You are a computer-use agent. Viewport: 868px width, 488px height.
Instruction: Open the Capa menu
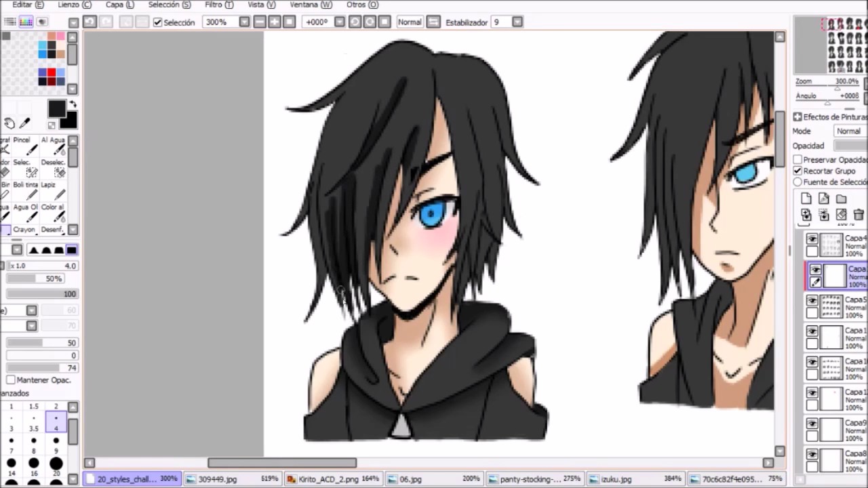pos(119,5)
